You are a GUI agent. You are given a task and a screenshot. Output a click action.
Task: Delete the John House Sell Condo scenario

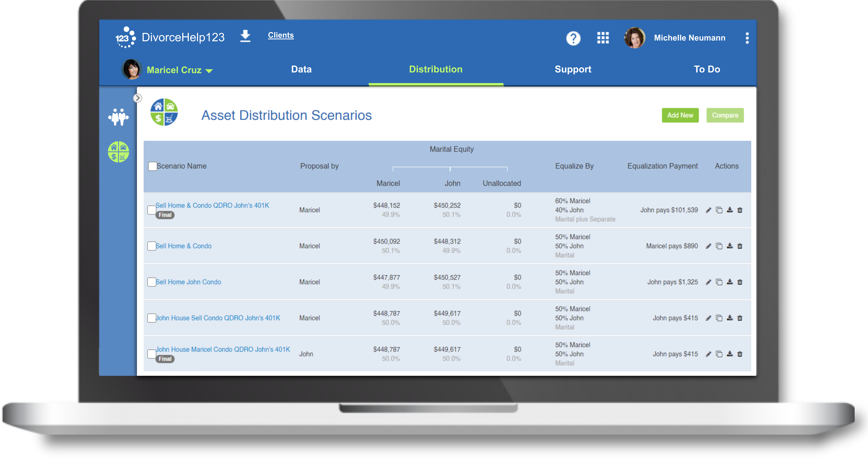tap(740, 318)
